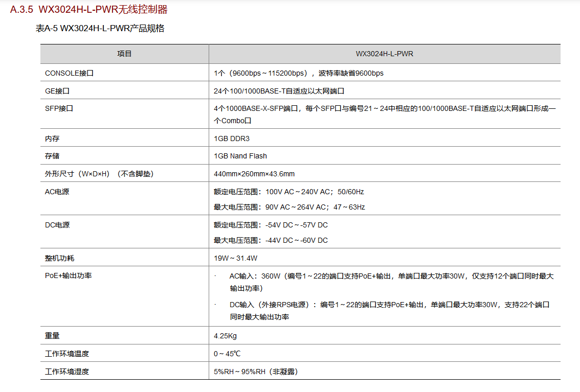Select the CONSOLE接口 row label

click(69, 73)
